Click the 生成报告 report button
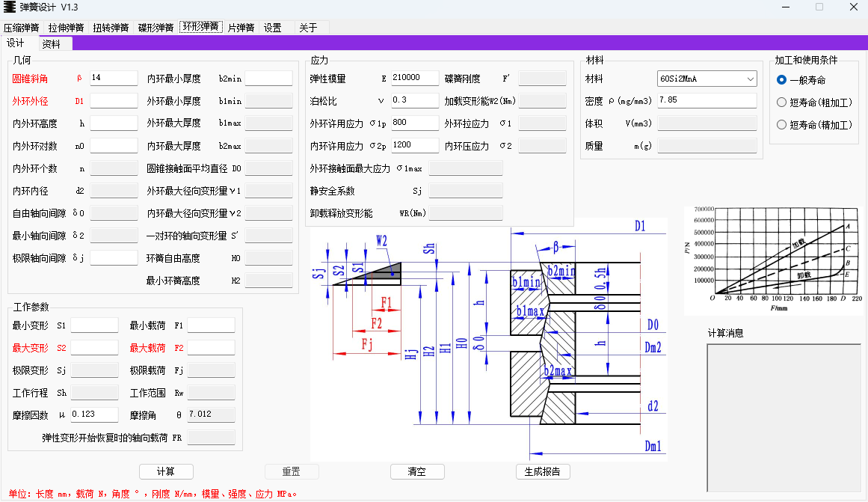 click(x=543, y=471)
